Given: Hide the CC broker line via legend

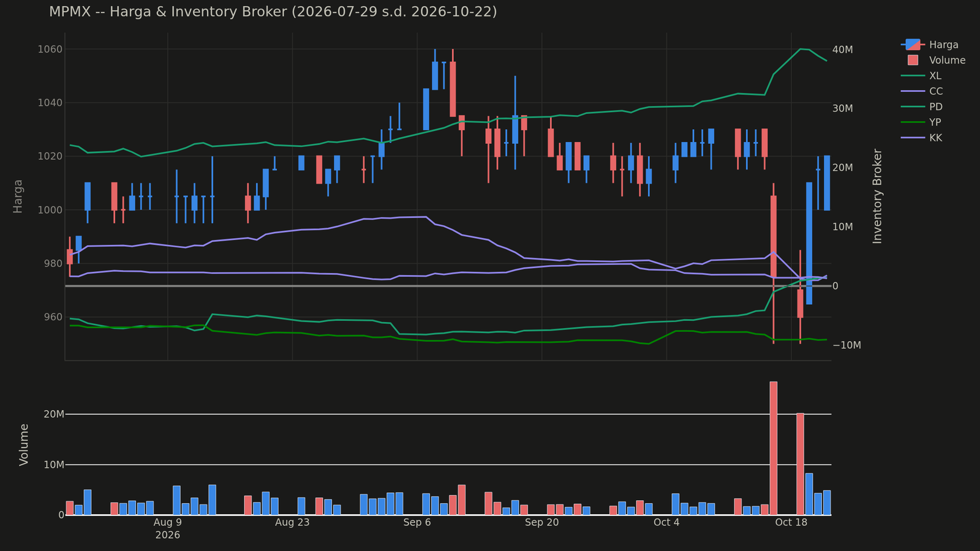Looking at the screenshot, I should coord(922,91).
